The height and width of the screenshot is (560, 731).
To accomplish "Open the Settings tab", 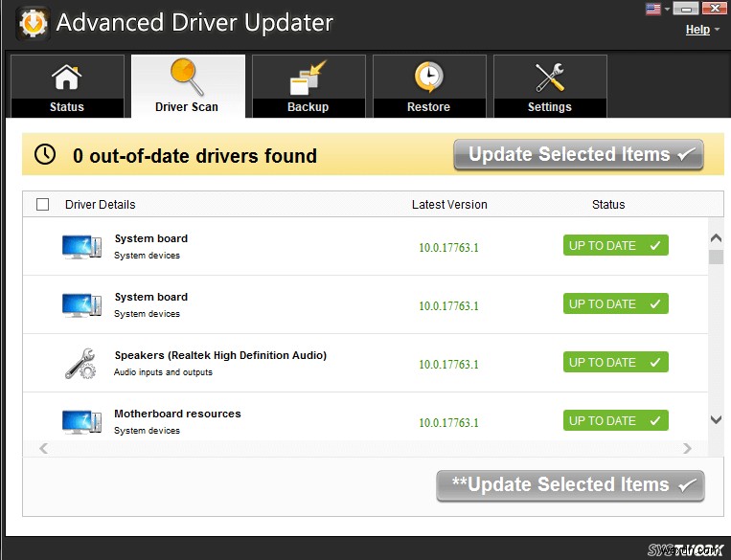I will [x=550, y=86].
